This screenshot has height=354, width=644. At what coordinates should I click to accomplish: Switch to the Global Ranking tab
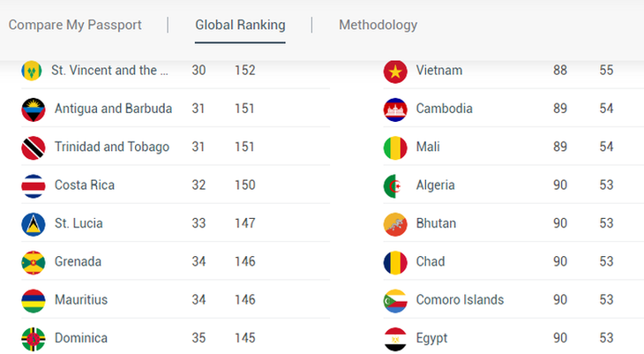(240, 25)
